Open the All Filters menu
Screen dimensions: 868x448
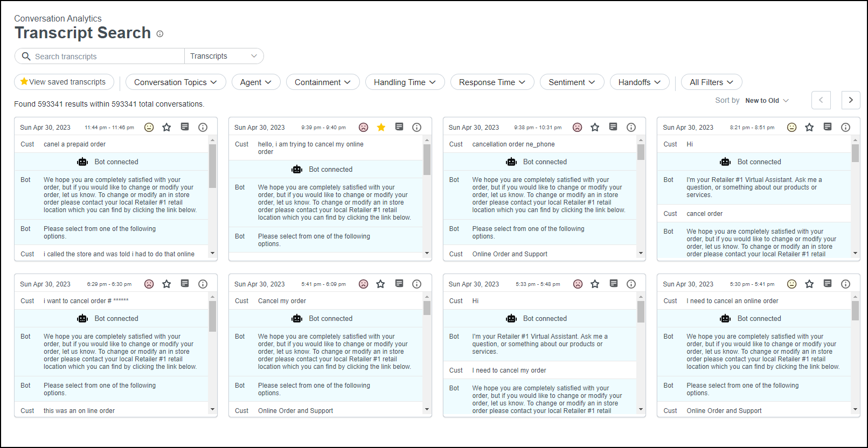(711, 82)
